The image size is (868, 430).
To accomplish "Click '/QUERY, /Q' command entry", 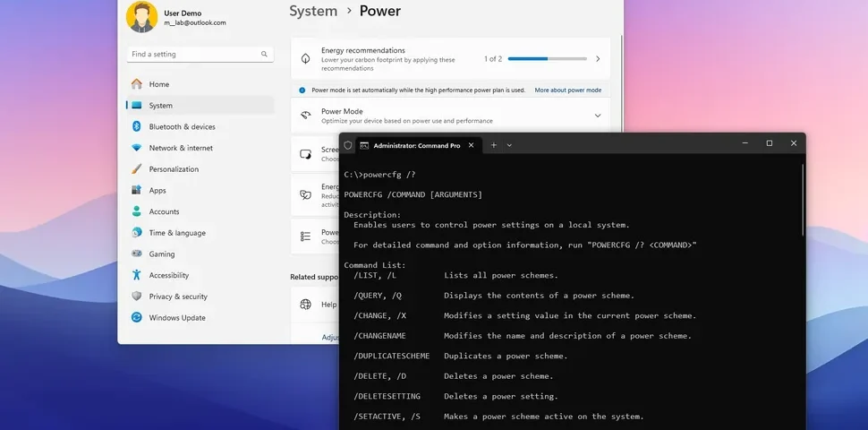I will (x=379, y=296).
